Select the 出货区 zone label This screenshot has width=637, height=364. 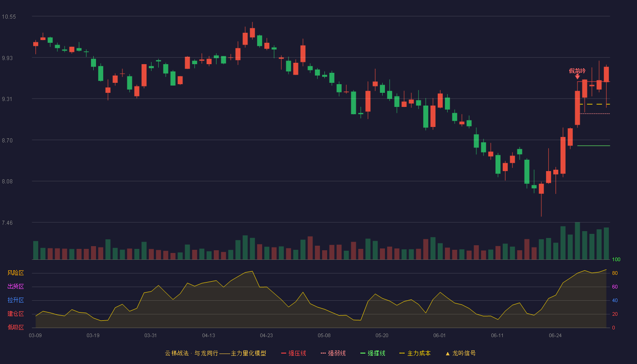click(15, 287)
